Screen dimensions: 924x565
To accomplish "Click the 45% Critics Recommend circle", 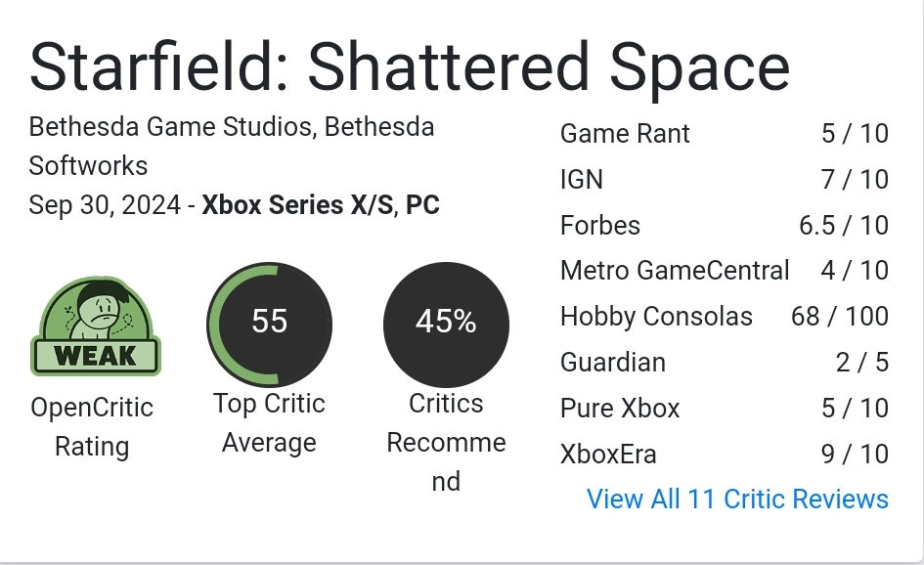I will click(x=446, y=323).
